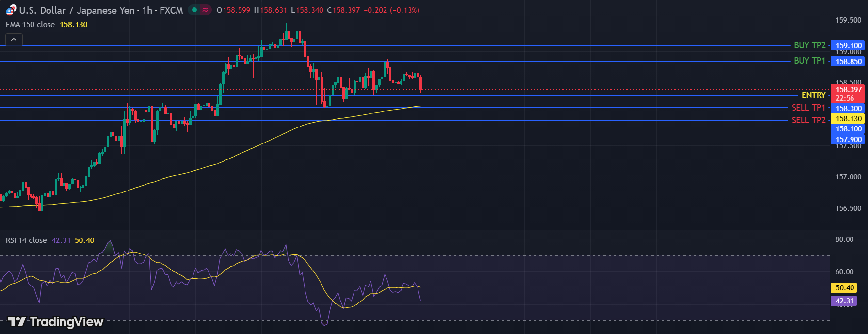Click the red current price tag 158.397

coord(849,90)
